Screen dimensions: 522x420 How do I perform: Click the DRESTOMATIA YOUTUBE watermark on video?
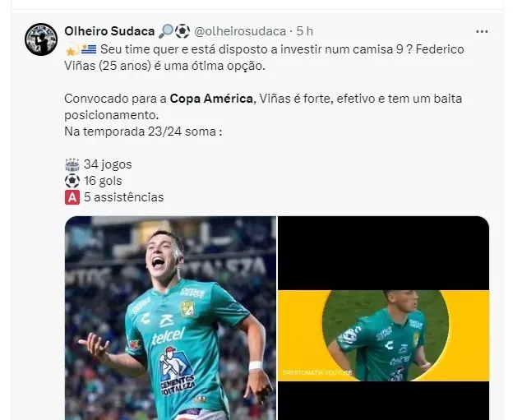coord(317,372)
